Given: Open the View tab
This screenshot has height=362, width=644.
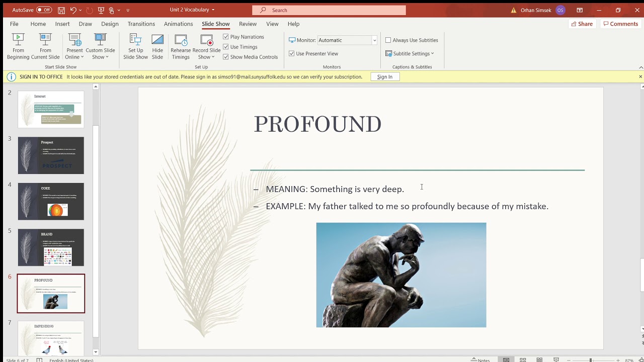Looking at the screenshot, I should click(272, 24).
